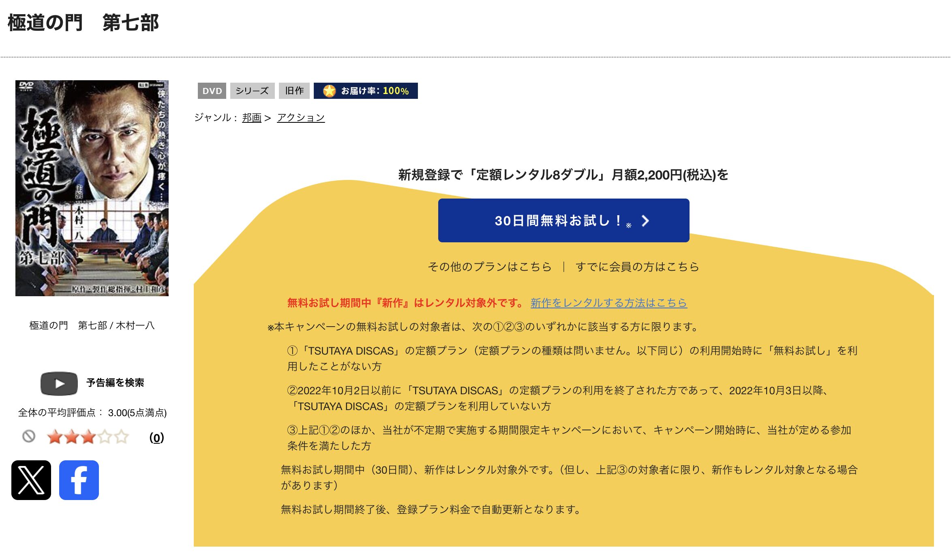Click 無料お試し期間終了後 auto-renewal note
The image size is (951, 560).
(432, 509)
